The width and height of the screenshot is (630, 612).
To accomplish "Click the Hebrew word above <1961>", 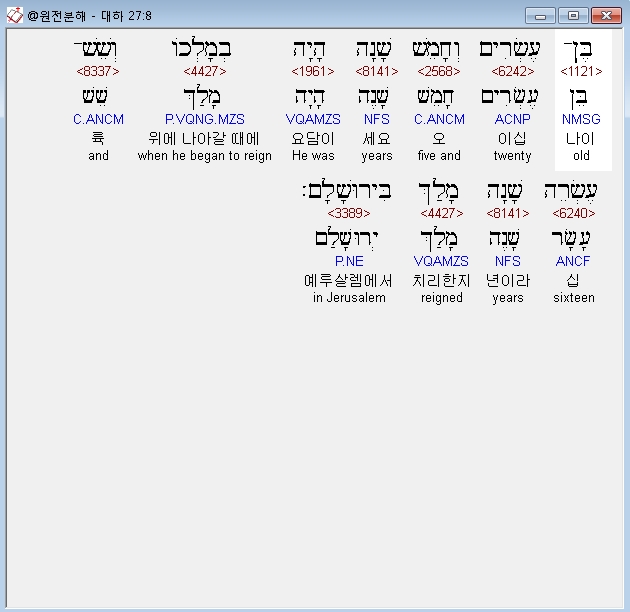I will (309, 49).
